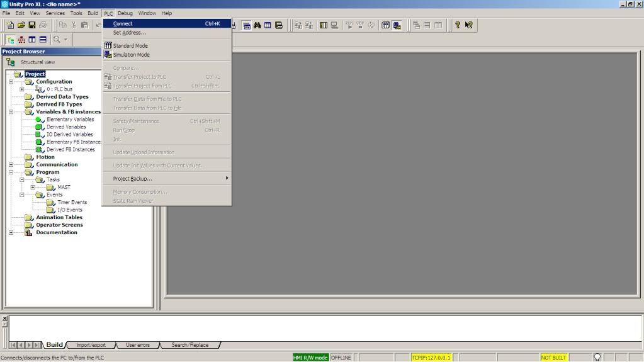Collapse the Program tree node
The width and height of the screenshot is (644, 362).
11,172
